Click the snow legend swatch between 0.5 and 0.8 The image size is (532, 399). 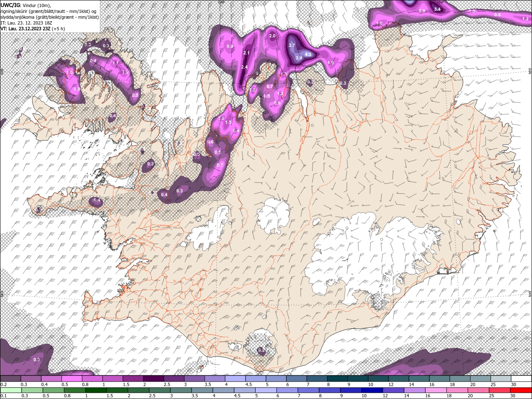tap(71, 379)
